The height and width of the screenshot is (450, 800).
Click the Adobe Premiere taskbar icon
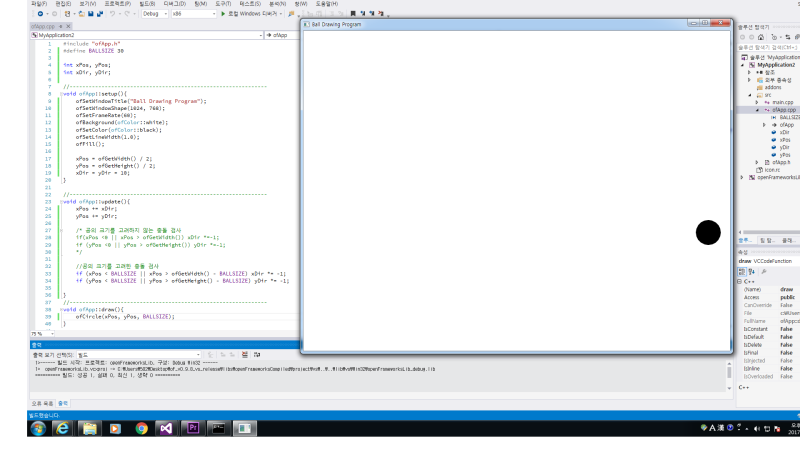click(192, 427)
